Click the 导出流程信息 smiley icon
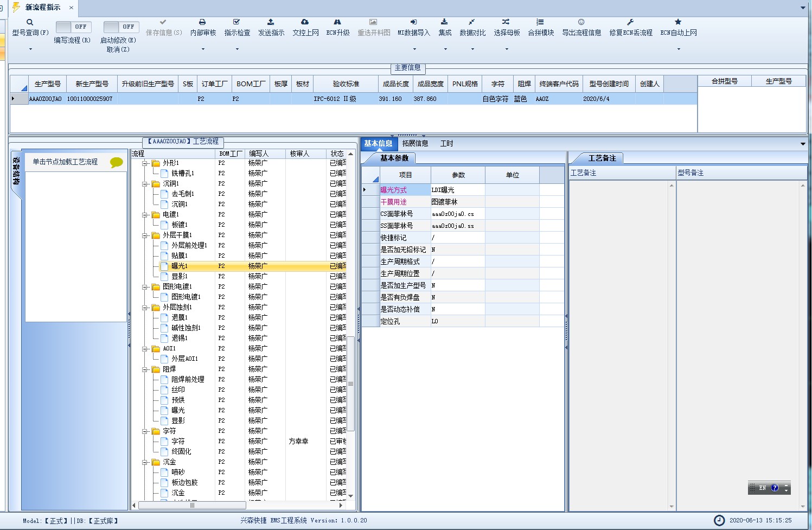Viewport: 812px width, 530px height. click(x=581, y=22)
